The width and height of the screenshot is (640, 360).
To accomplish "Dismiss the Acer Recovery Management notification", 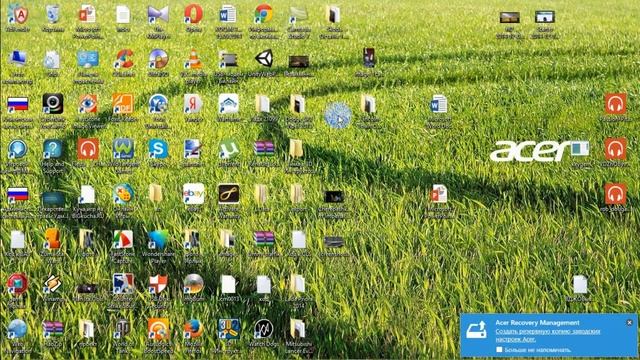I will [629, 322].
